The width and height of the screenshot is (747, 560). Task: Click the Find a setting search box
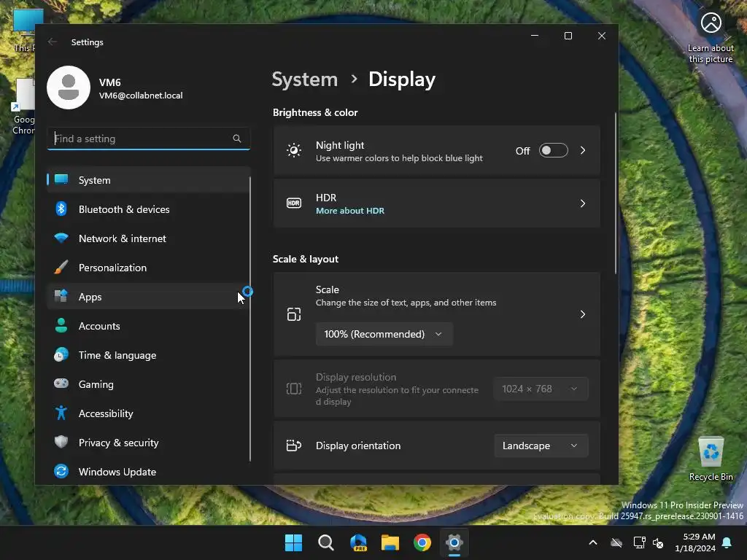click(149, 139)
